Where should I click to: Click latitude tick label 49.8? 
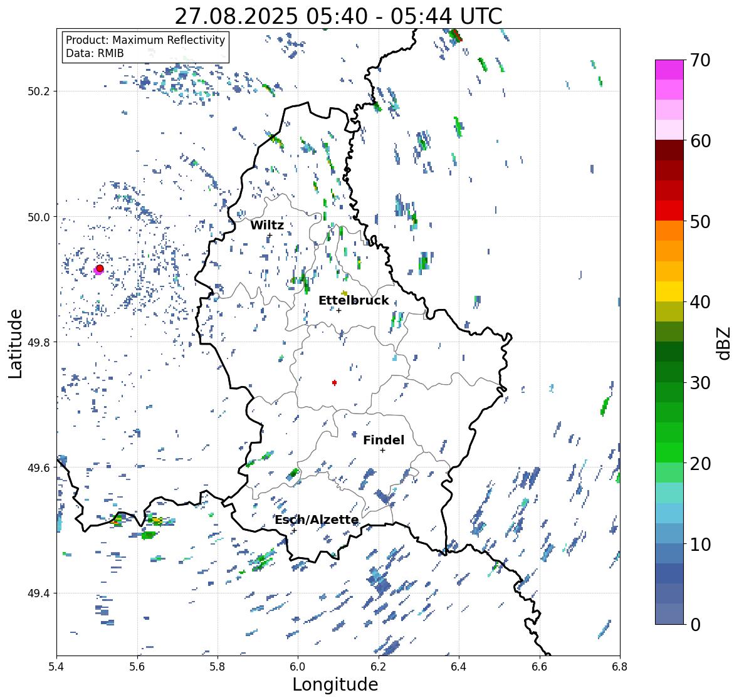coord(39,342)
